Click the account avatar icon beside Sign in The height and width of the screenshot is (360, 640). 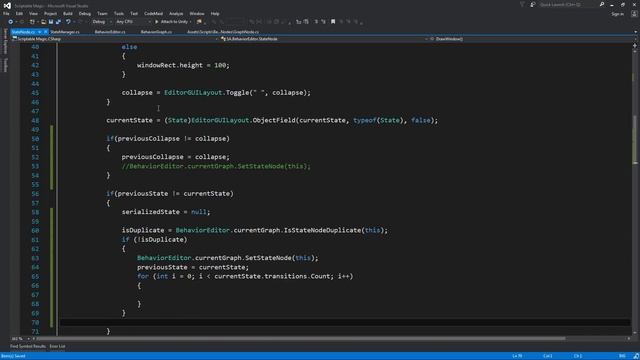pos(634,14)
